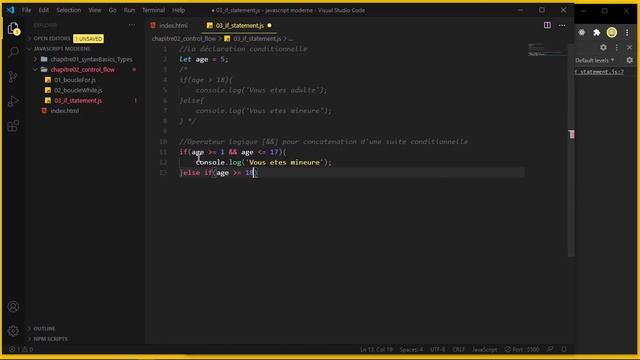640x360 pixels.
Task: Open the Help menu
Action: pyautogui.click(x=178, y=10)
